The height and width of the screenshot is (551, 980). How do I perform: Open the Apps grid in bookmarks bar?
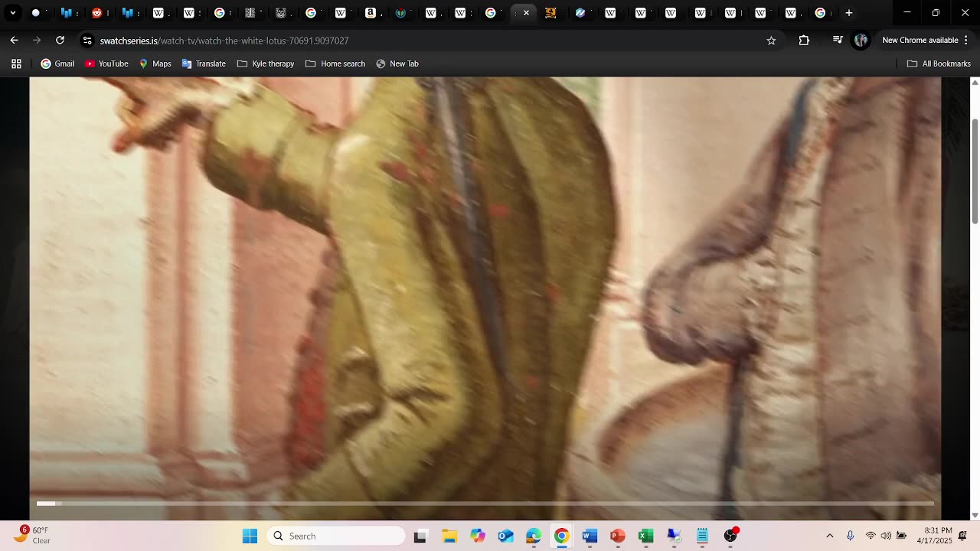(16, 64)
